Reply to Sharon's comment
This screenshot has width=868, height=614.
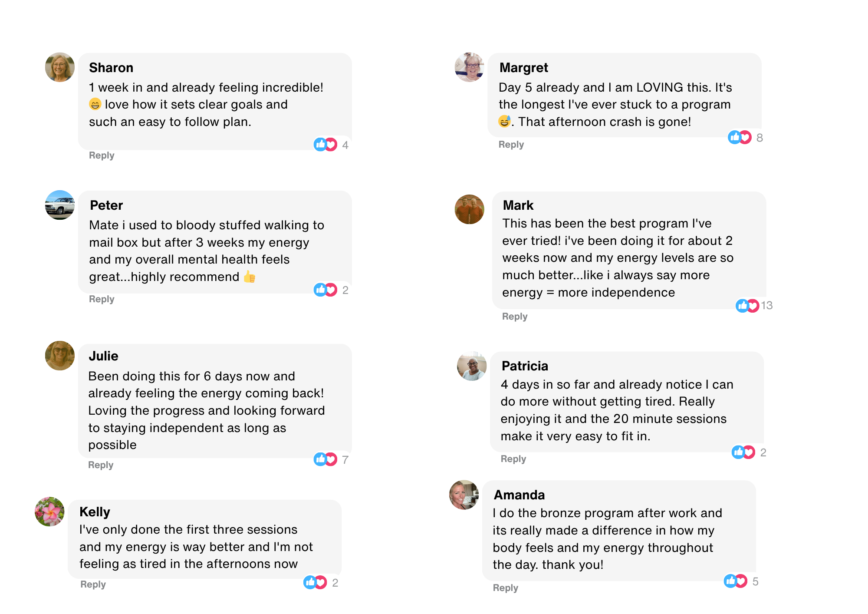[102, 155]
